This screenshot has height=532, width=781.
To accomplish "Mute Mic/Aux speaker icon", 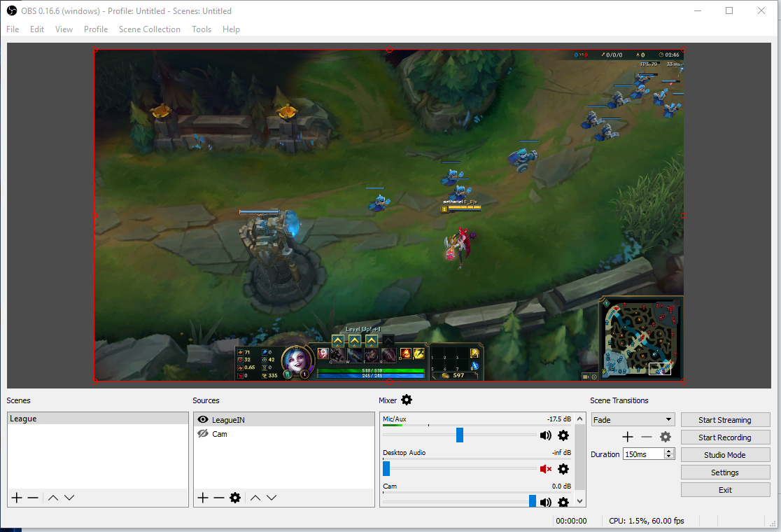I will click(x=545, y=435).
